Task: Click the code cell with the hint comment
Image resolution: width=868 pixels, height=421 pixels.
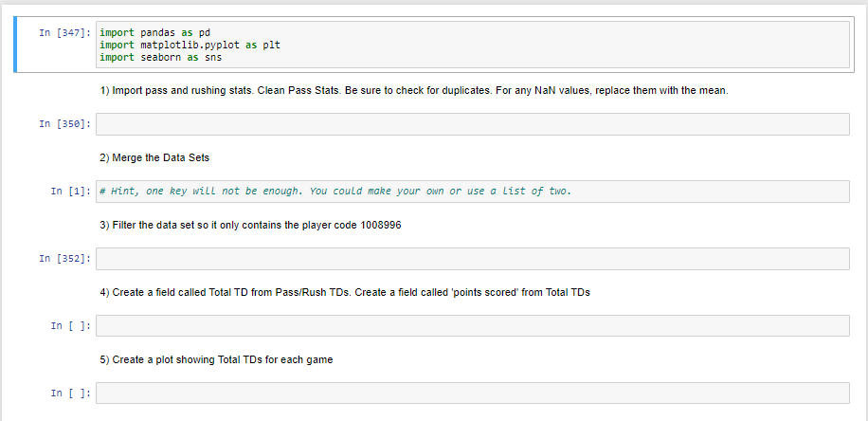Action: tap(472, 192)
